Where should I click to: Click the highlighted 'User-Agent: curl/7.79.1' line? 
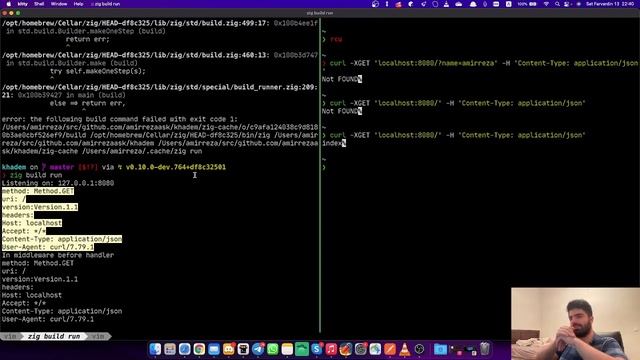click(48, 247)
